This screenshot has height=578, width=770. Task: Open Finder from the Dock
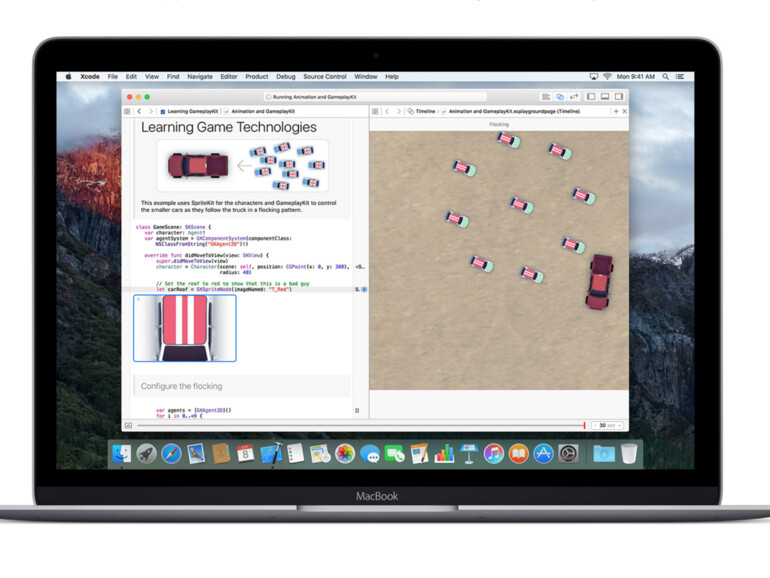click(121, 453)
